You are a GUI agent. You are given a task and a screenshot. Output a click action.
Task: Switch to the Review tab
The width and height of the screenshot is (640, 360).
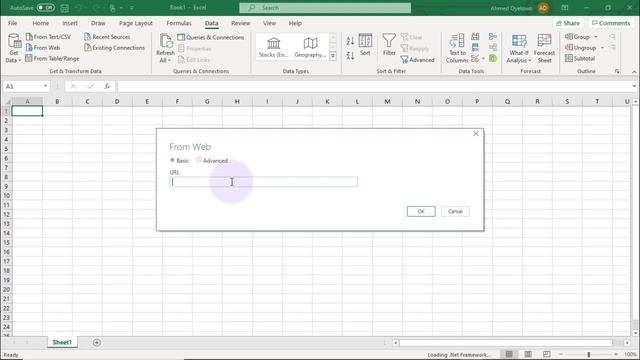(240, 23)
